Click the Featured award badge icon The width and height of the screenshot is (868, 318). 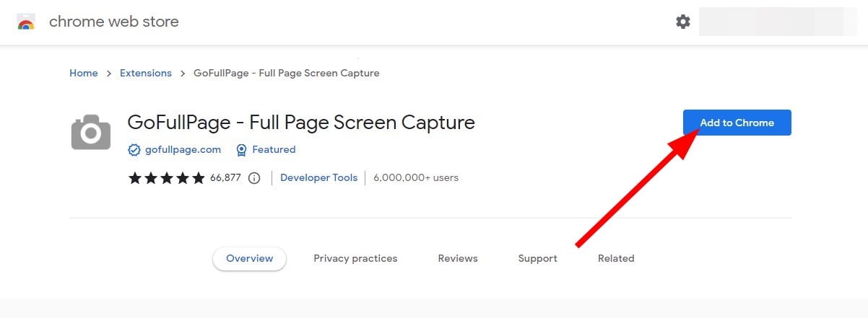tap(241, 150)
